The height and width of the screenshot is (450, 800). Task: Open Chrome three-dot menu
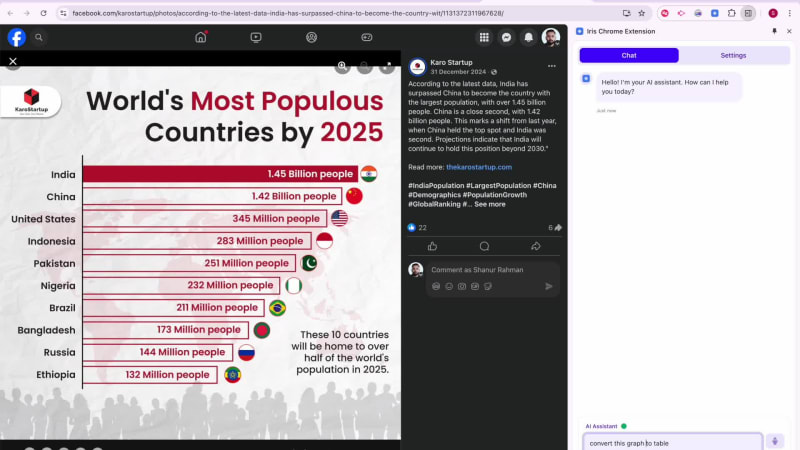pyautogui.click(x=789, y=13)
